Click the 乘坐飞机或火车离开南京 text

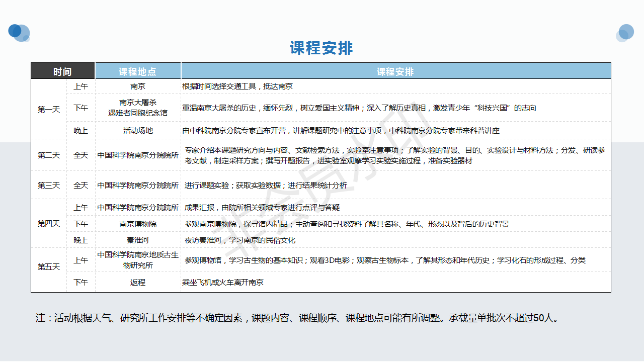(223, 283)
